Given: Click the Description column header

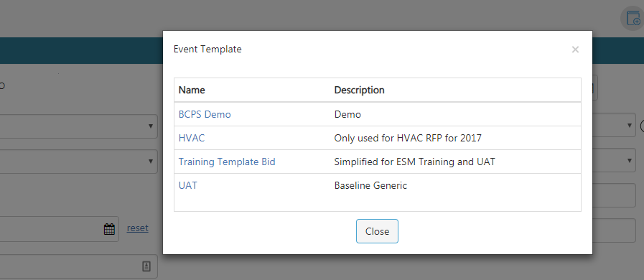Looking at the screenshot, I should (x=360, y=90).
